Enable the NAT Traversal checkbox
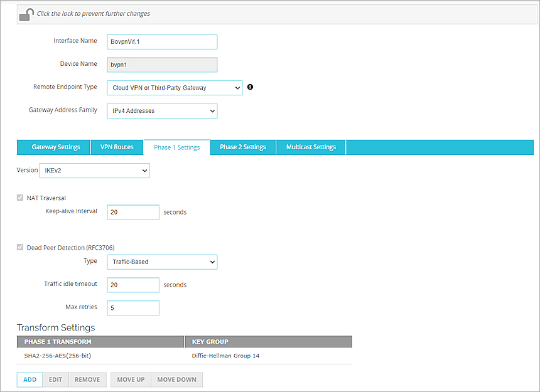The height and width of the screenshot is (392, 540). [19, 197]
